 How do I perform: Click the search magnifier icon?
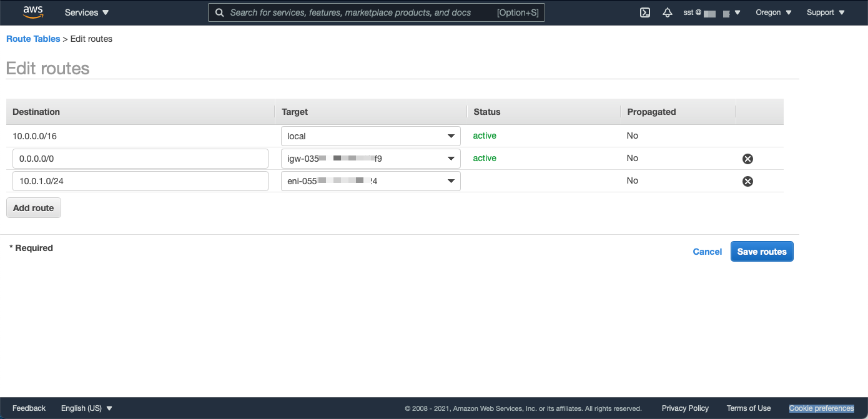click(219, 12)
